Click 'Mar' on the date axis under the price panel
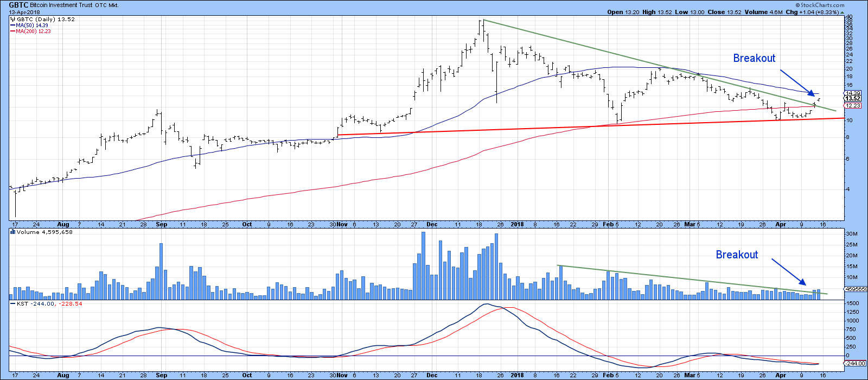The image size is (868, 380). (x=690, y=224)
